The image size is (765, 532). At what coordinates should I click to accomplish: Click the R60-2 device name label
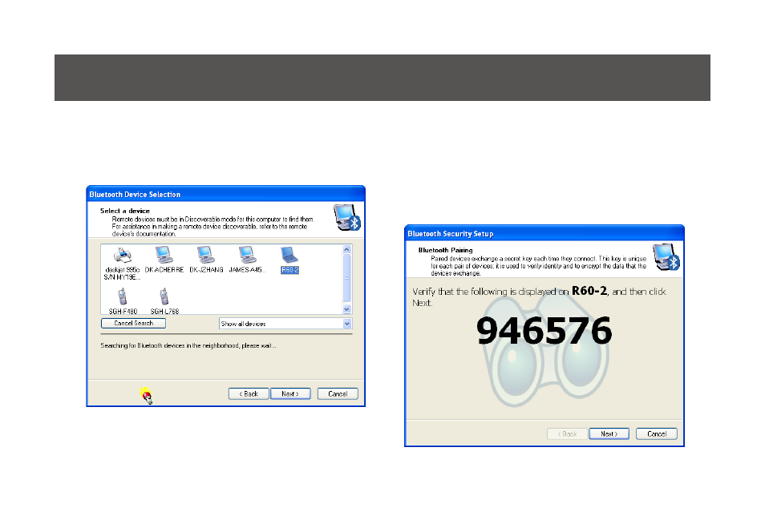point(289,270)
